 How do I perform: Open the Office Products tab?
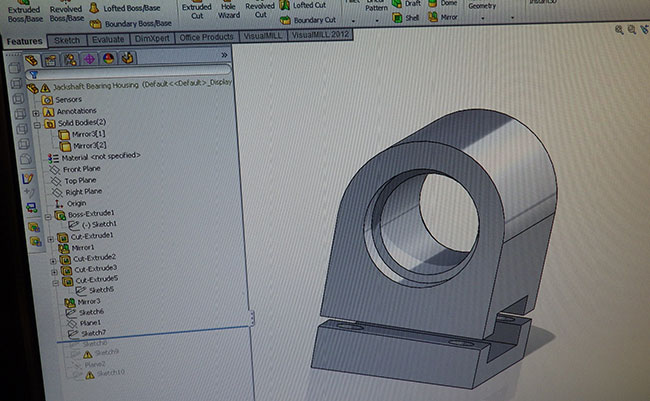coord(206,37)
